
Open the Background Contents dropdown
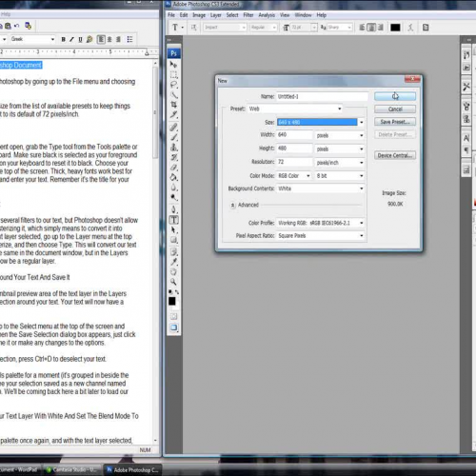321,188
